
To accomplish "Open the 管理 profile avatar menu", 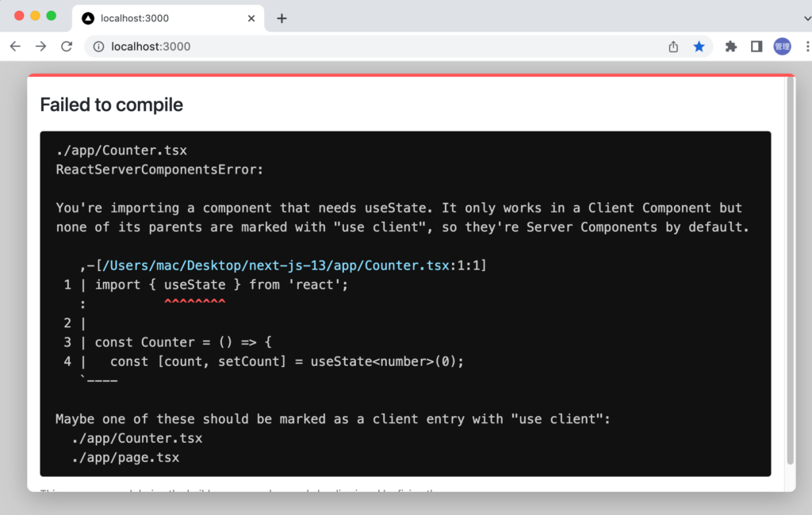I will click(x=782, y=46).
